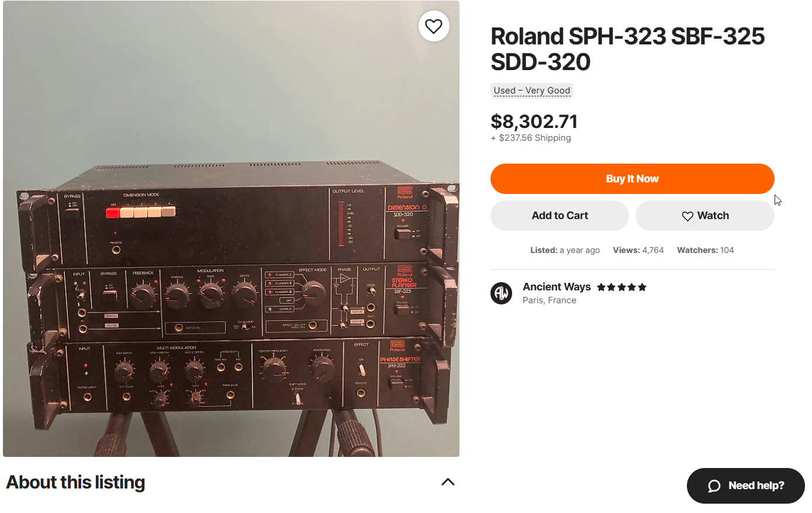Open the Roland rack product photo
Screen dimensions: 812x513
pyautogui.click(x=231, y=228)
